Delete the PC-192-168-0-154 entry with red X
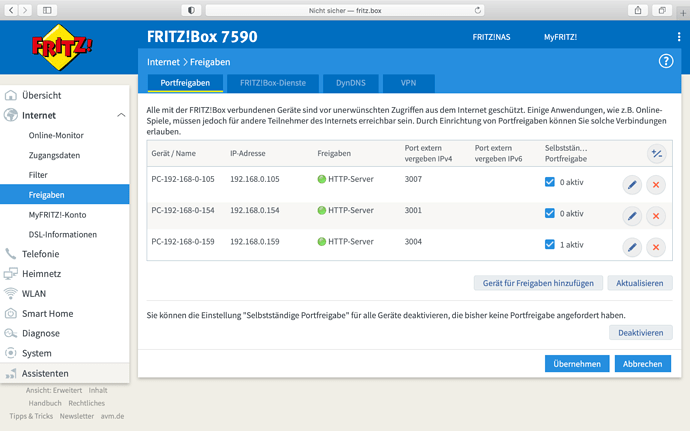Image resolution: width=690 pixels, height=431 pixels. (656, 216)
